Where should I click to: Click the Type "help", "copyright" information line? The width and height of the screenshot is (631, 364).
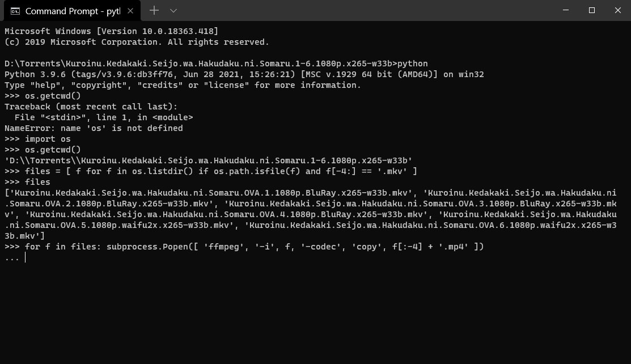(x=183, y=85)
